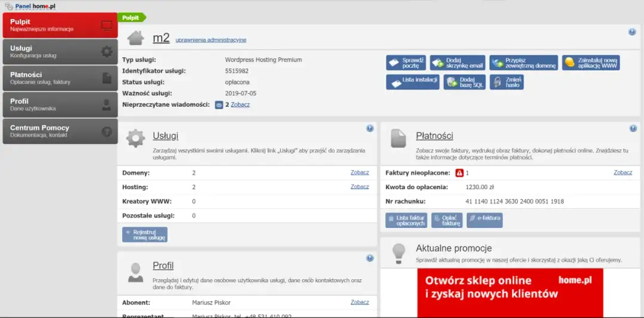Open the Pulpit sidebar menu item
Image resolution: width=644 pixels, height=318 pixels.
click(59, 25)
